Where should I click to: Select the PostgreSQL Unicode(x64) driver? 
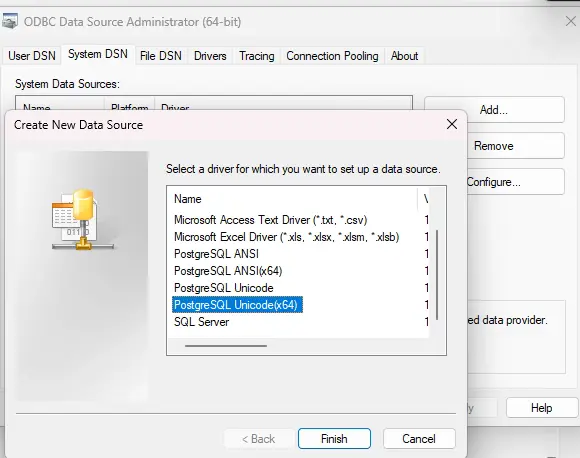pos(237,305)
